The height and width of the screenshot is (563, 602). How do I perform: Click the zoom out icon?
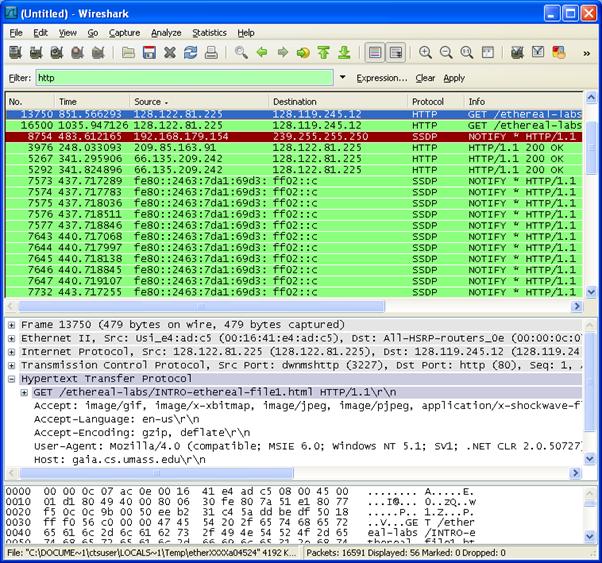[446, 52]
